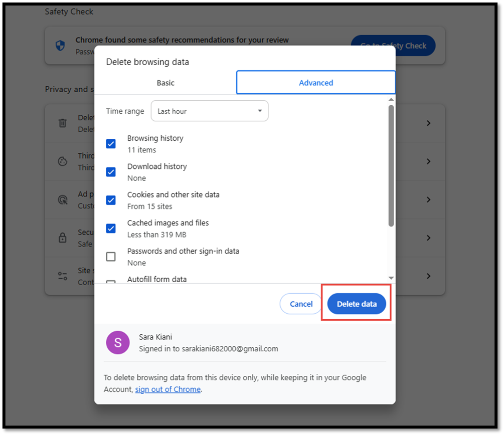
Task: Click the Ad privacy icon
Action: pos(63,199)
